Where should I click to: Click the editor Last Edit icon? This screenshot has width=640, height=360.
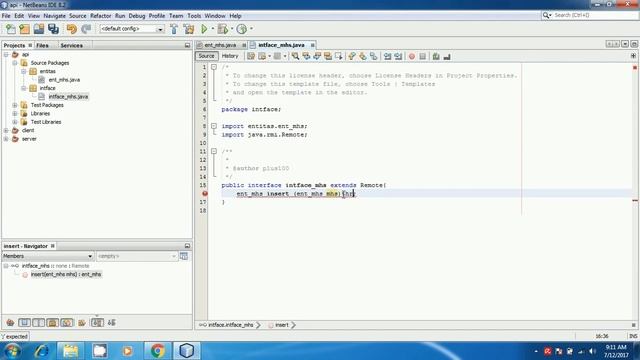coord(251,56)
